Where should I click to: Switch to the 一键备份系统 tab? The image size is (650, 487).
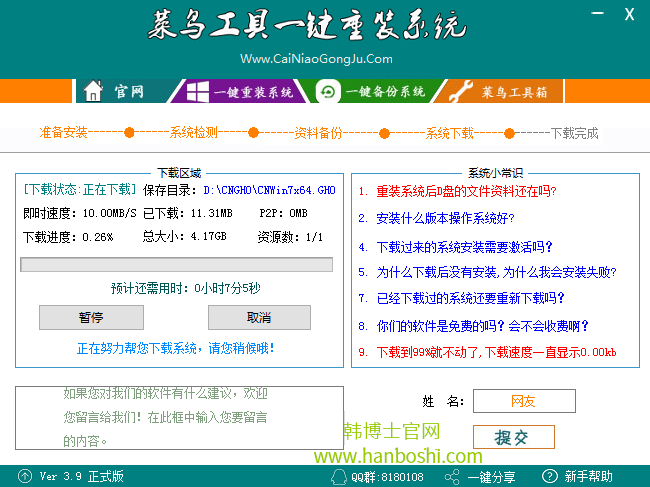pos(384,92)
